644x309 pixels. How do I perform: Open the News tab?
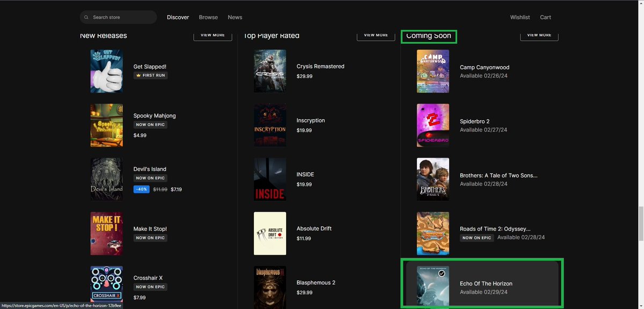(x=235, y=17)
